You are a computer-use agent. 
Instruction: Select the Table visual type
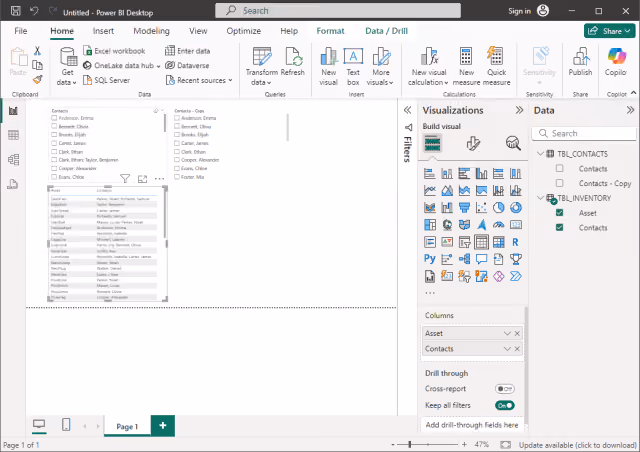[481, 242]
